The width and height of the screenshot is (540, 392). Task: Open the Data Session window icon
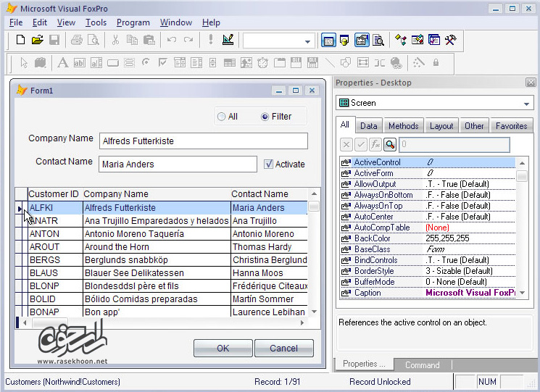point(344,41)
